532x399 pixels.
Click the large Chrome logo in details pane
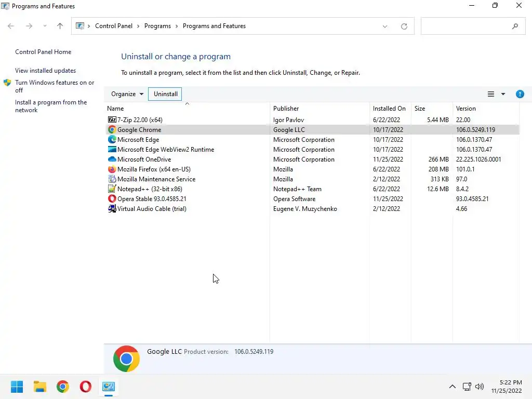coord(126,358)
